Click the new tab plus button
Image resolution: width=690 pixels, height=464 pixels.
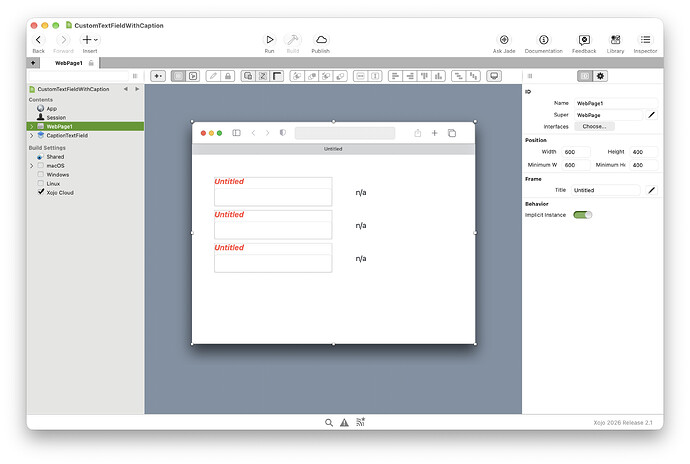33,63
